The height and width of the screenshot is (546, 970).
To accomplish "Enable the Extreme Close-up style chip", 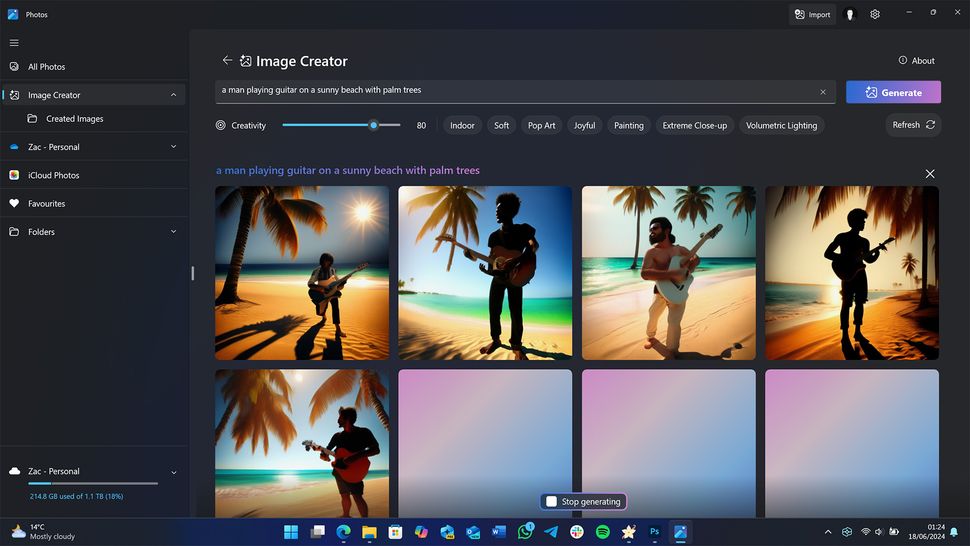I will click(x=694, y=126).
